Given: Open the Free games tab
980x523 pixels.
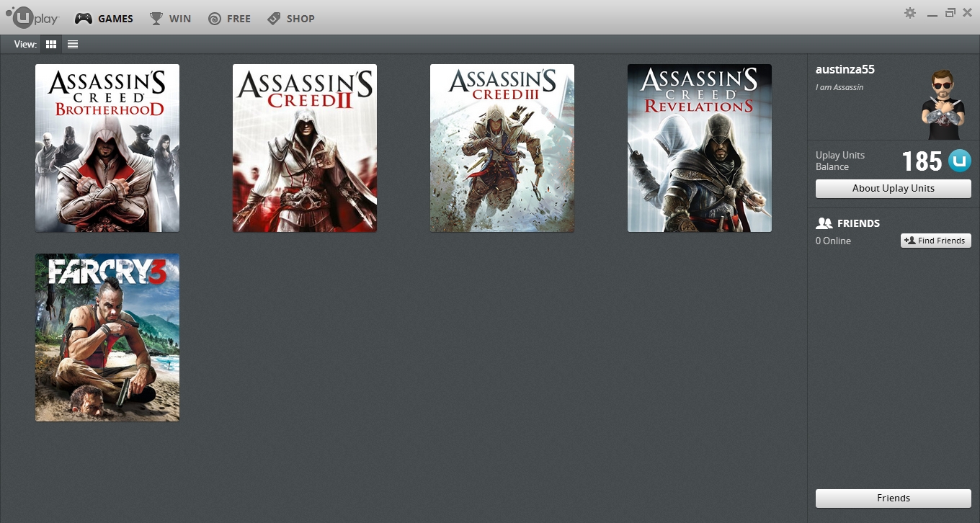Looking at the screenshot, I should [x=229, y=19].
